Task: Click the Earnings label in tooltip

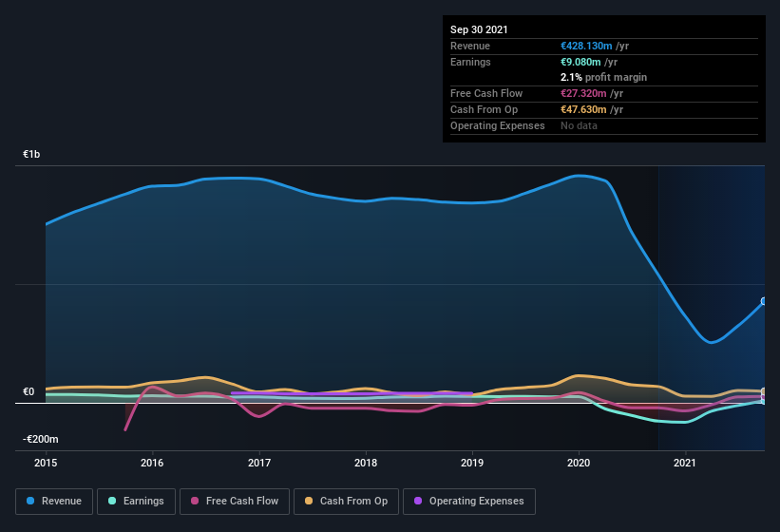Action: pyautogui.click(x=470, y=62)
